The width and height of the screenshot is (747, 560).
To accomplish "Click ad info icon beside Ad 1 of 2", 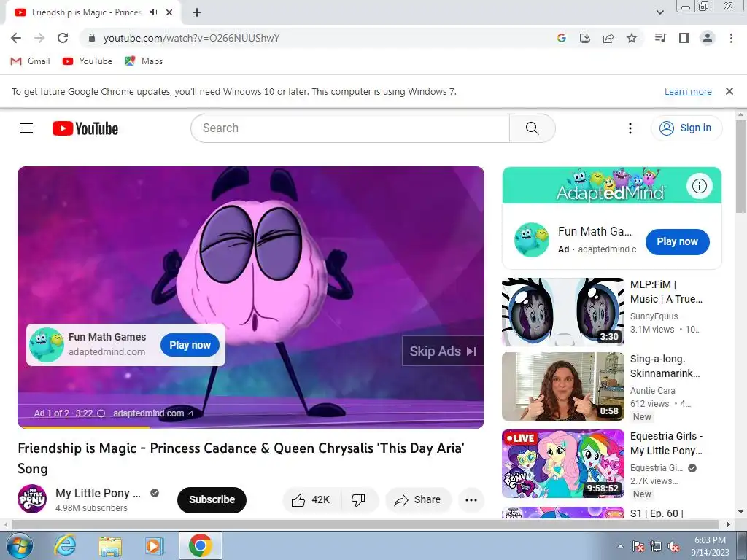I will coord(101,413).
